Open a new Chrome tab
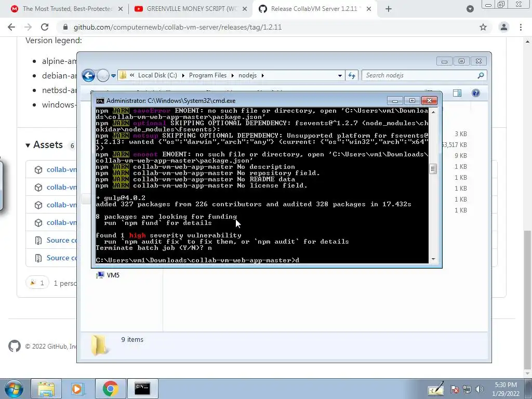This screenshot has width=532, height=399. click(x=389, y=9)
